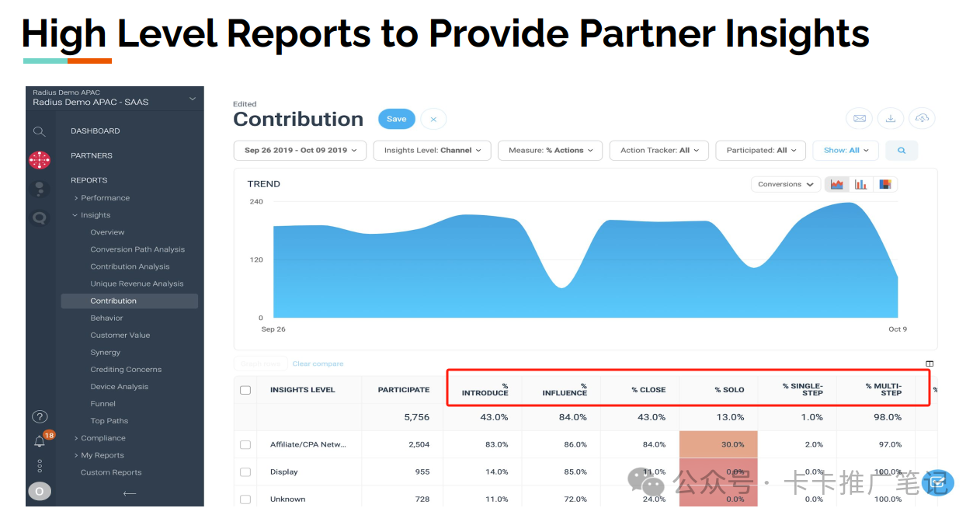Click the download report icon
The width and height of the screenshot is (980, 522).
tap(891, 119)
